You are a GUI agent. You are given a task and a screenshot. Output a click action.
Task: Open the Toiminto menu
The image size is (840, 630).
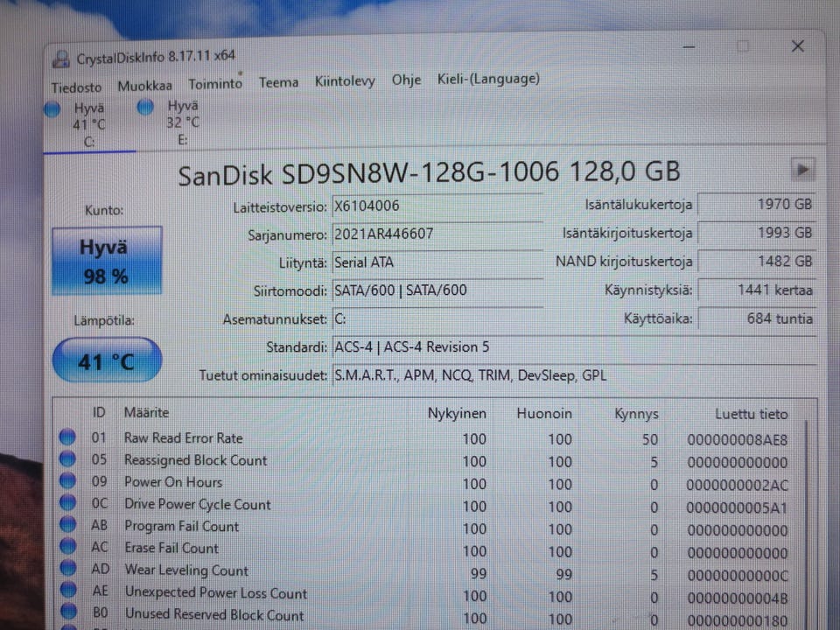point(215,84)
